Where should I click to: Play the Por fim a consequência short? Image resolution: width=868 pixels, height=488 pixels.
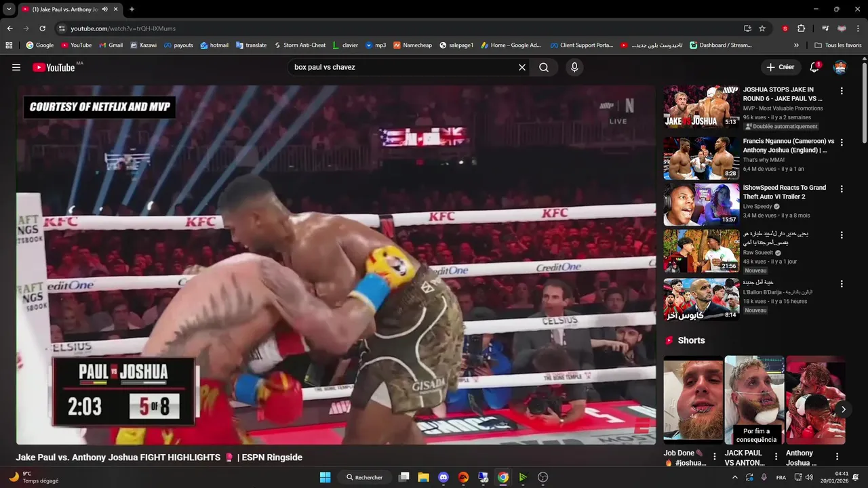coord(754,400)
